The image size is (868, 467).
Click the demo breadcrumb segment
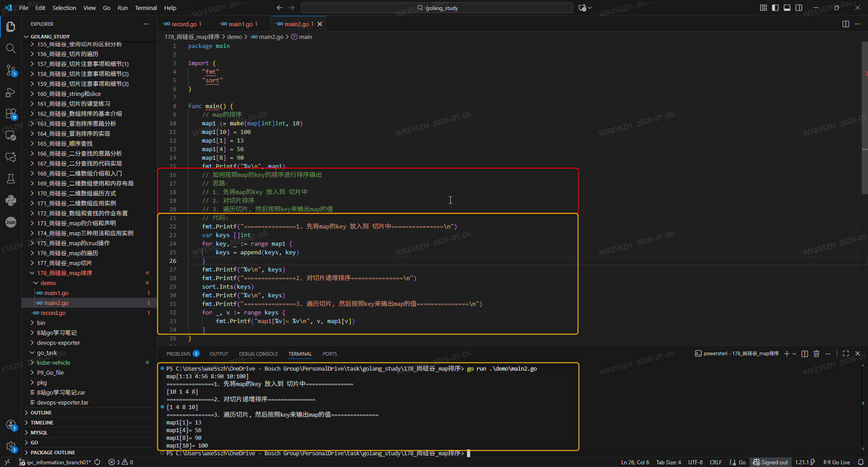pyautogui.click(x=234, y=37)
